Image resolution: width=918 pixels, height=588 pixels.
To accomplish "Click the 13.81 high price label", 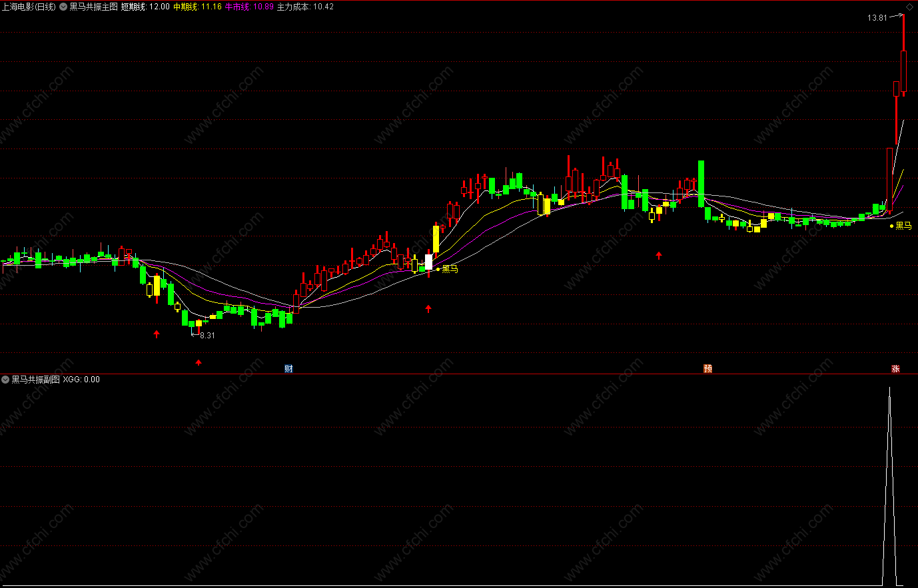I will [x=877, y=18].
